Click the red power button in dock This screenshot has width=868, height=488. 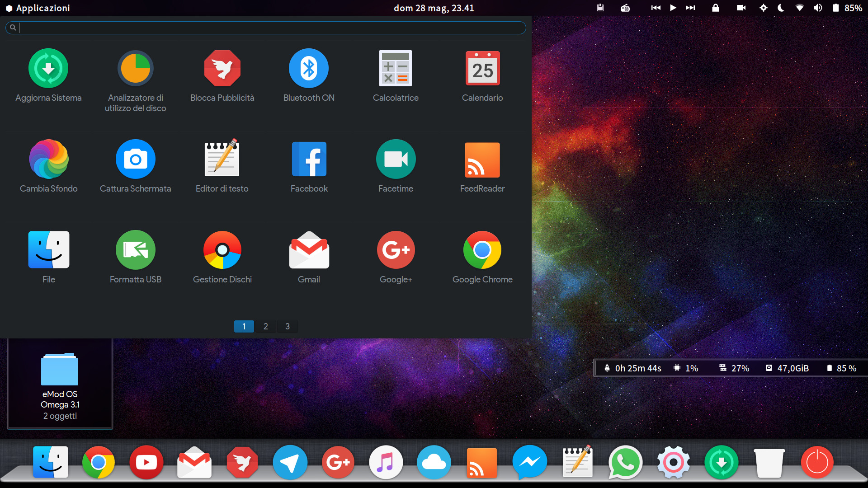(x=817, y=462)
